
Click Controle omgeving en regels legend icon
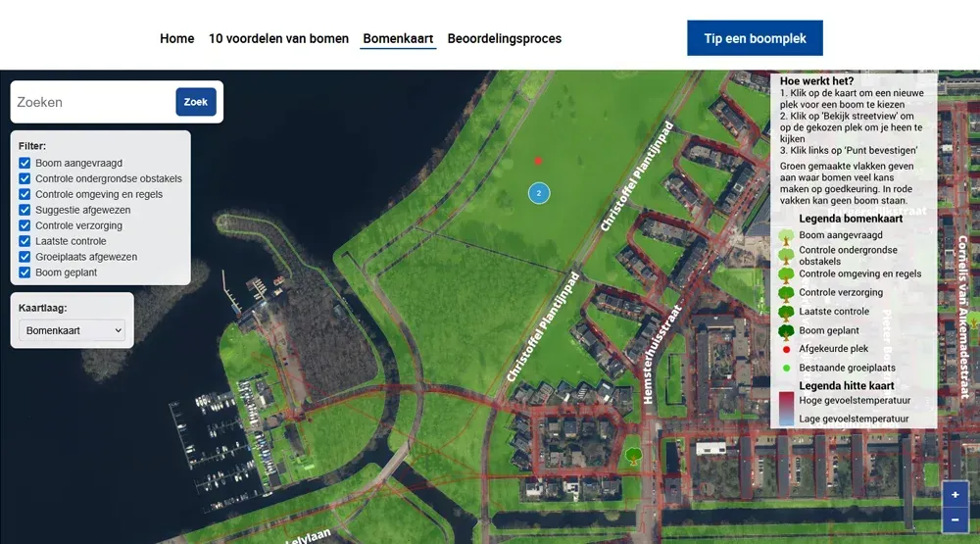pos(786,273)
